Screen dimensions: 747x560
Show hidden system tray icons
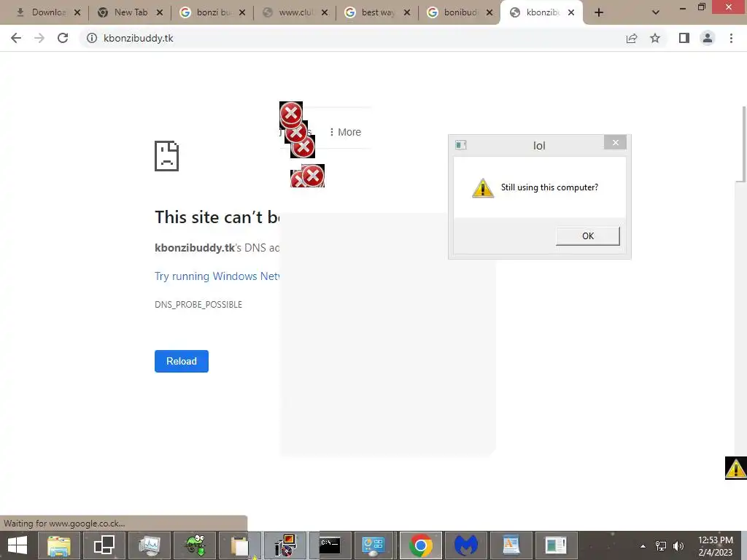(643, 546)
